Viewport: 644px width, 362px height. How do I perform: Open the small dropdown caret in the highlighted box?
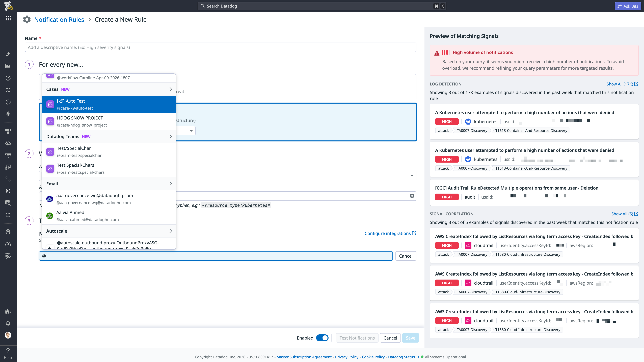pyautogui.click(x=191, y=131)
